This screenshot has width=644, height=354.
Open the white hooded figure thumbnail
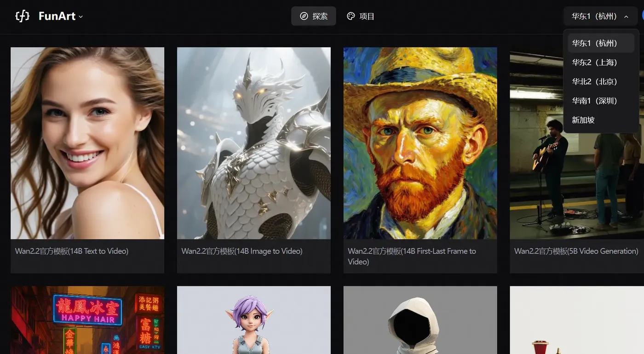click(x=420, y=320)
